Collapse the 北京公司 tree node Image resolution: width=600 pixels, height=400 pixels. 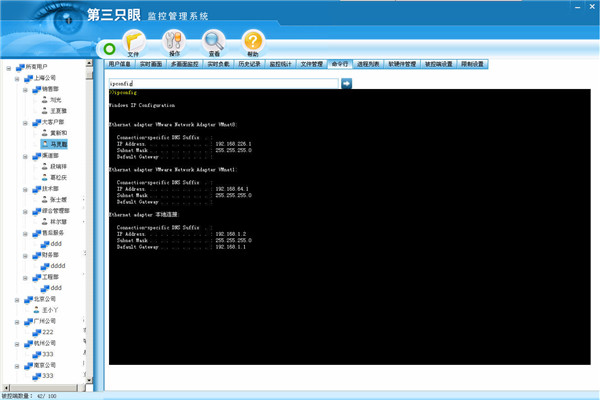(x=16, y=299)
